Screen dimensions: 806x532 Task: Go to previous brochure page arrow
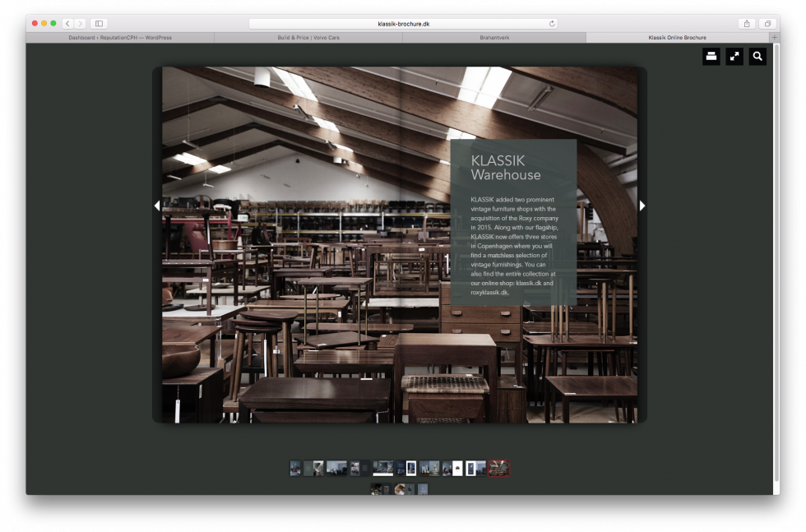[157, 206]
